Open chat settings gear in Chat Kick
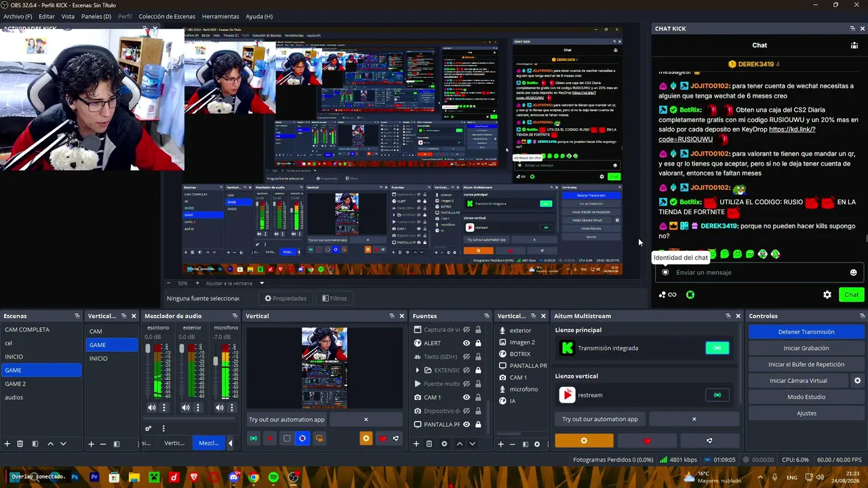 click(827, 295)
